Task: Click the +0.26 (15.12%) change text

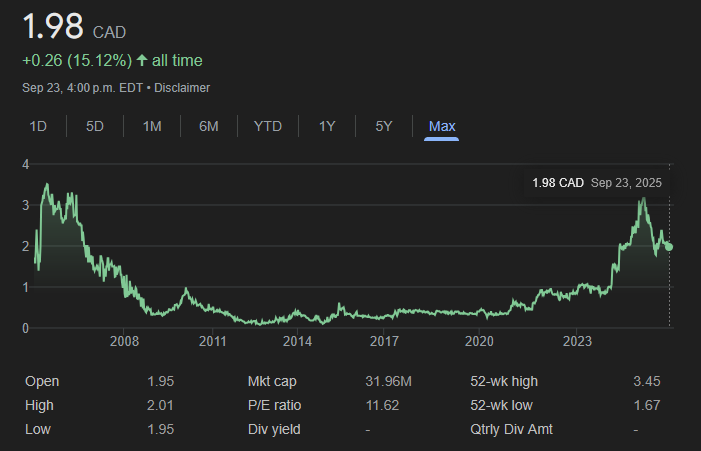Action: click(x=77, y=60)
